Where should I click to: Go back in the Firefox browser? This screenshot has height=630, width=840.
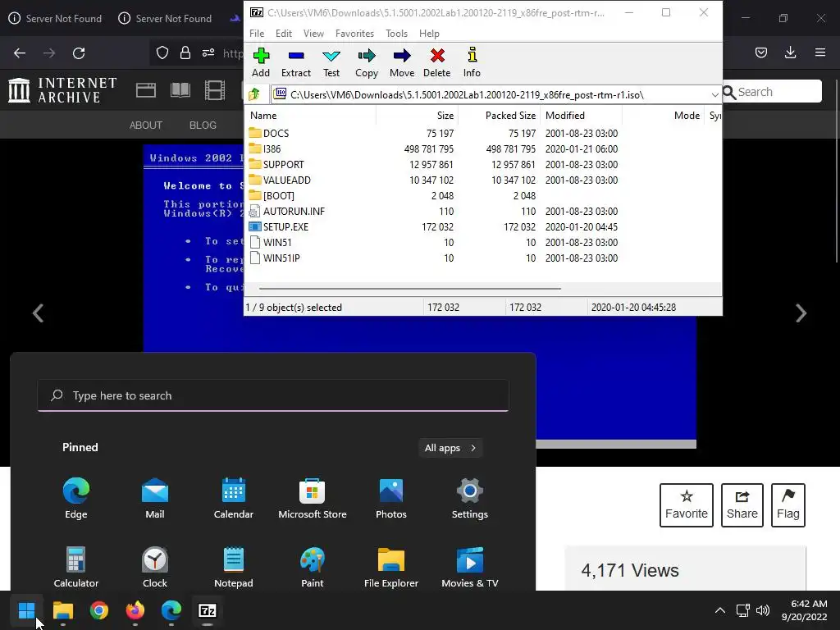(20, 52)
